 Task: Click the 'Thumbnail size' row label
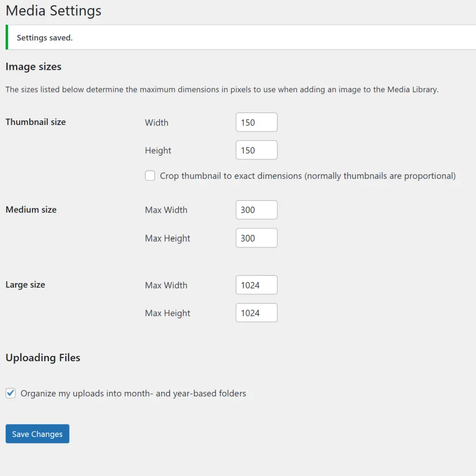point(35,122)
